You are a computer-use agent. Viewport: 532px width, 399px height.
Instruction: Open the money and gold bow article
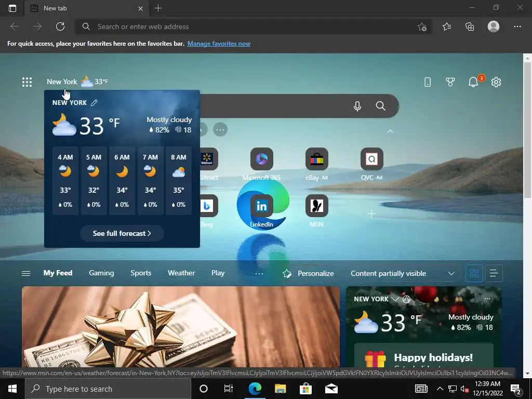(x=180, y=326)
